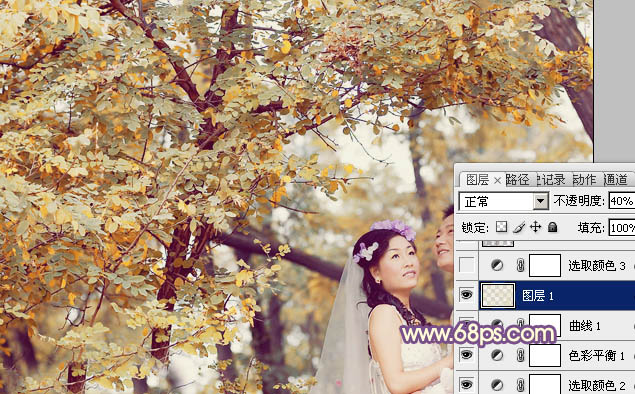Click the 不透明度 label
Viewport: 635px width, 394px height.
click(x=579, y=201)
